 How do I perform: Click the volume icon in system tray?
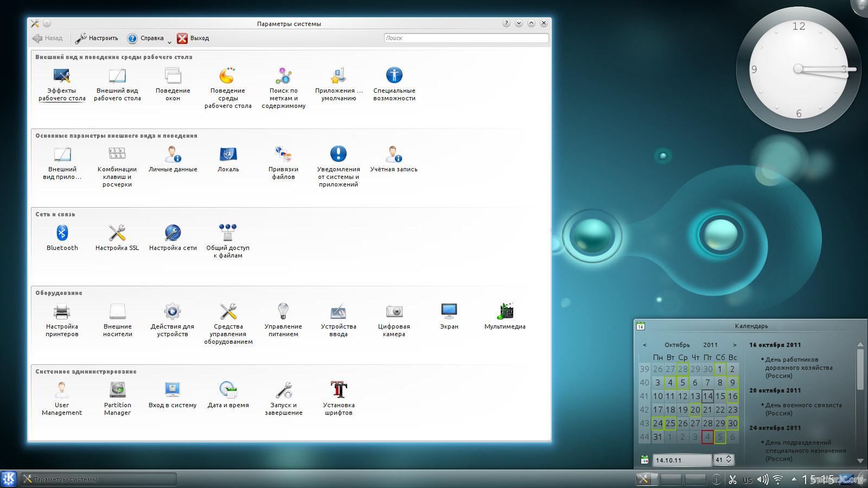pos(762,479)
